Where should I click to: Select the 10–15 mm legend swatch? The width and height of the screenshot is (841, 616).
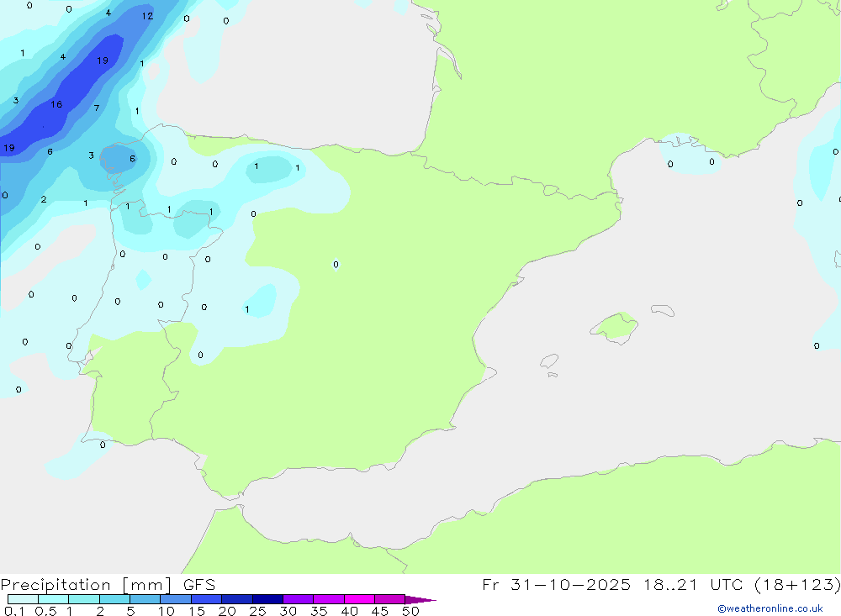point(176,599)
